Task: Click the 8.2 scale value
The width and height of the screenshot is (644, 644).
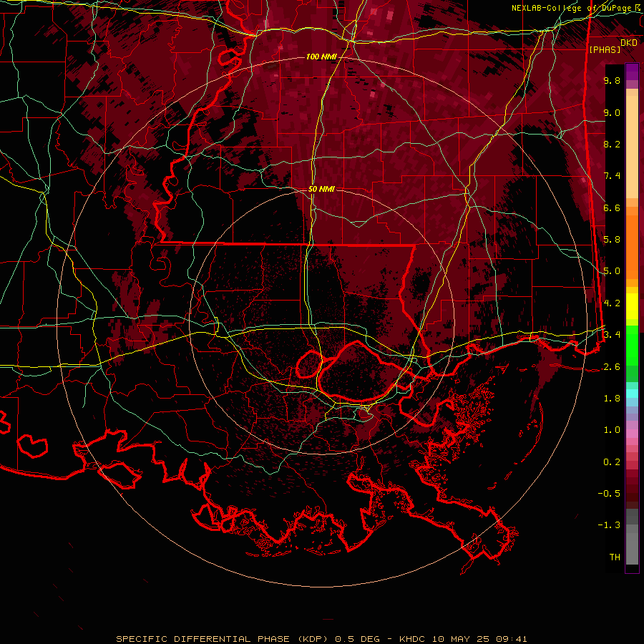Action: tap(612, 144)
